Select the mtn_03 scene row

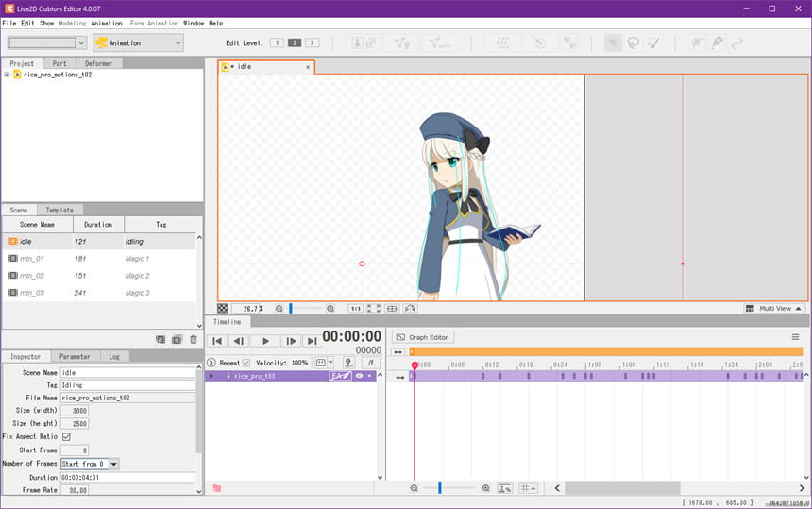coord(99,293)
